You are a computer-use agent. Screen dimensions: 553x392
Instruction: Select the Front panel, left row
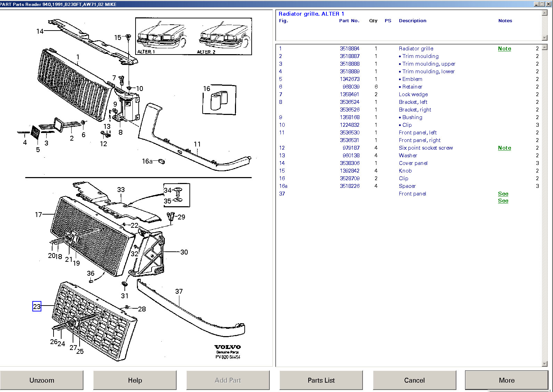tap(409, 133)
